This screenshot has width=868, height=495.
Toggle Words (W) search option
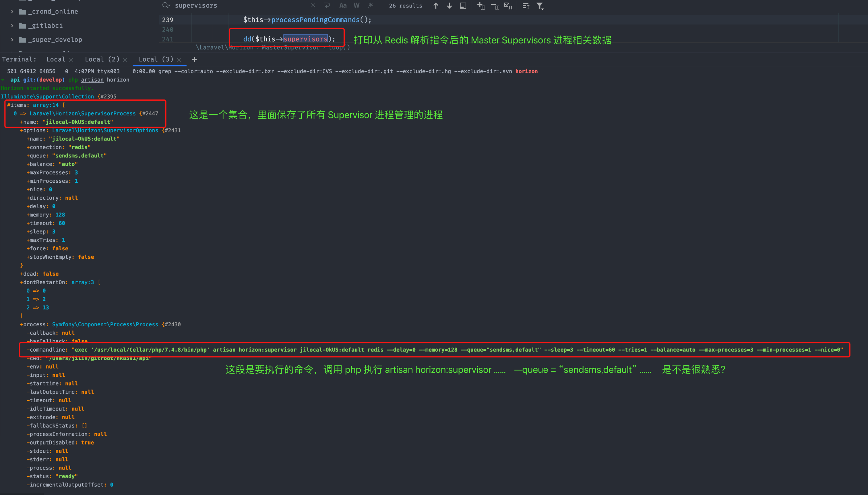pos(356,5)
